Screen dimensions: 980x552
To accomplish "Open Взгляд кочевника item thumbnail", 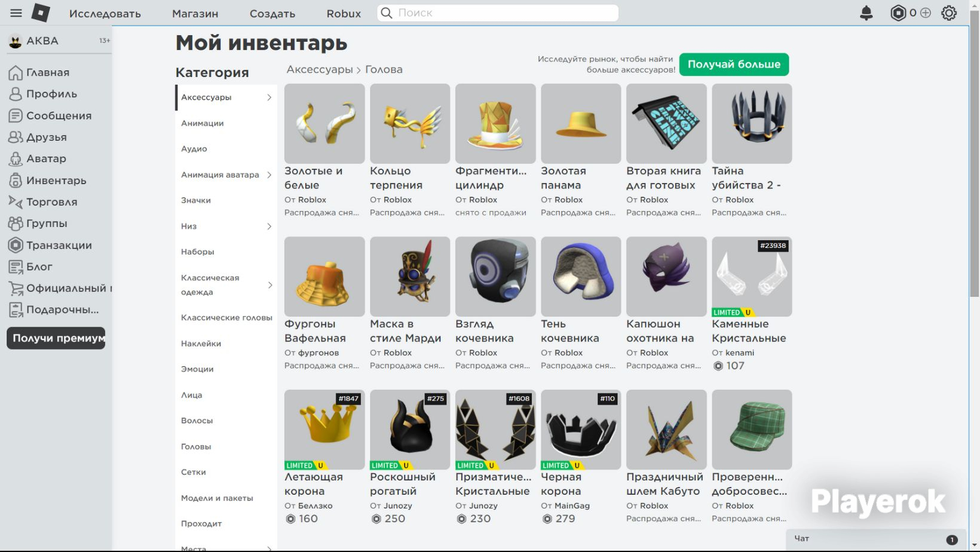I will click(x=495, y=277).
